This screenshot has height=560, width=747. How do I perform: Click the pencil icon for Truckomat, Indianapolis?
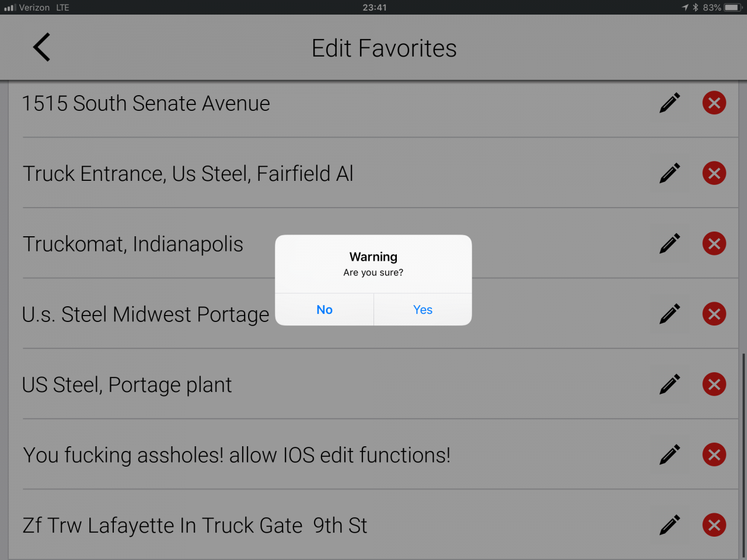click(x=670, y=243)
